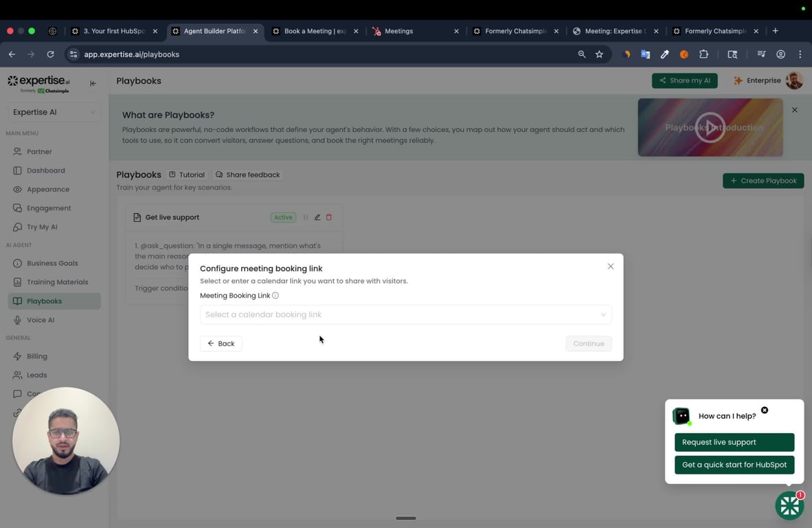
Task: Open Billing in the sidebar
Action: pos(37,357)
